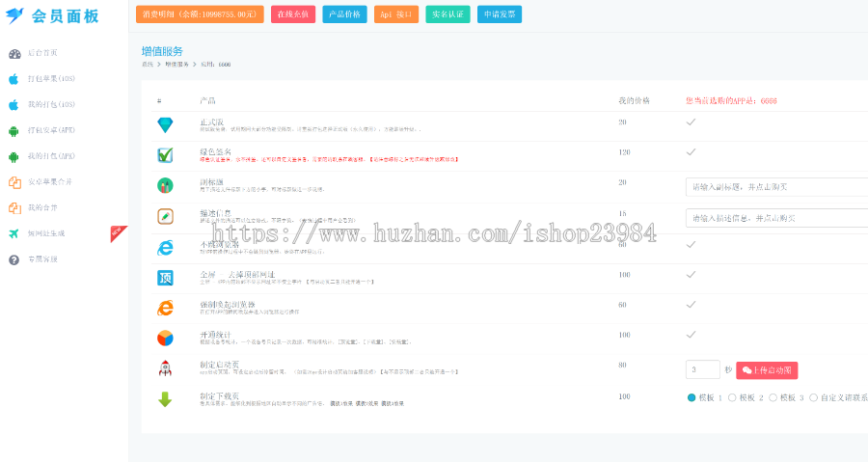868x462 pixels.
Task: Open 打包苹果(iOS) sidebar item
Action: point(51,78)
